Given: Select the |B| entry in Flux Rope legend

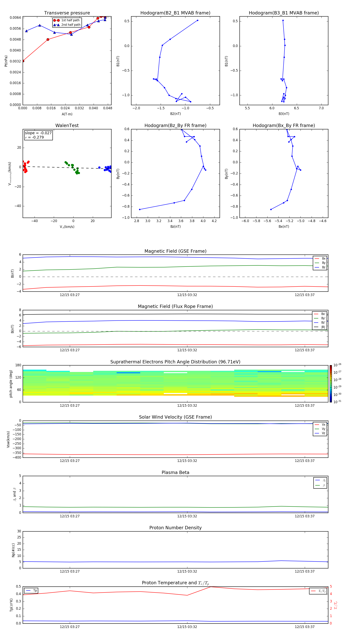Looking at the screenshot, I should click(x=320, y=327).
